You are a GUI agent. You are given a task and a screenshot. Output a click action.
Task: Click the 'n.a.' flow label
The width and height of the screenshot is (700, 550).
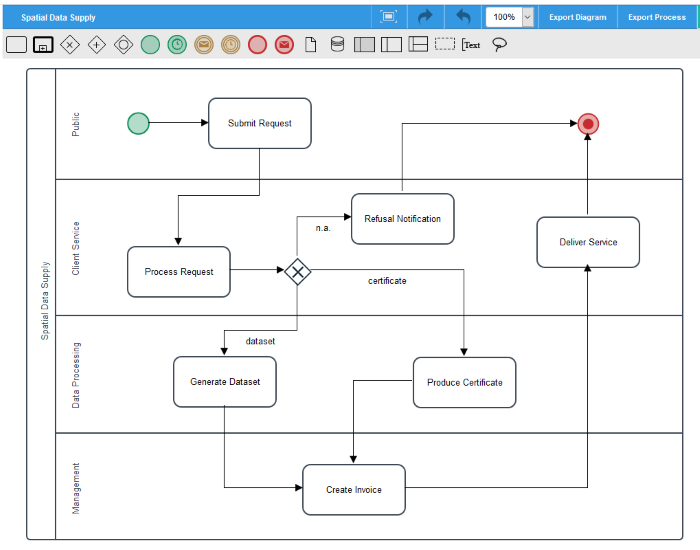[323, 228]
